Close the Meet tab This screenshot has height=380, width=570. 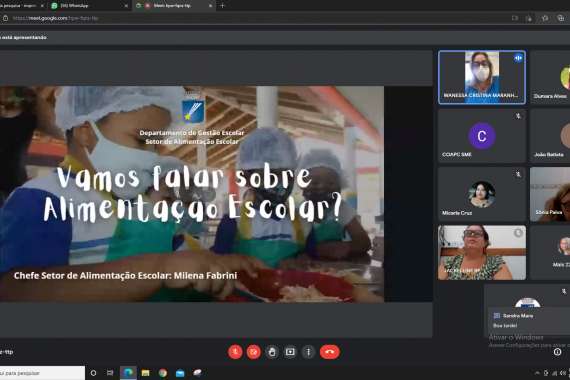point(210,6)
